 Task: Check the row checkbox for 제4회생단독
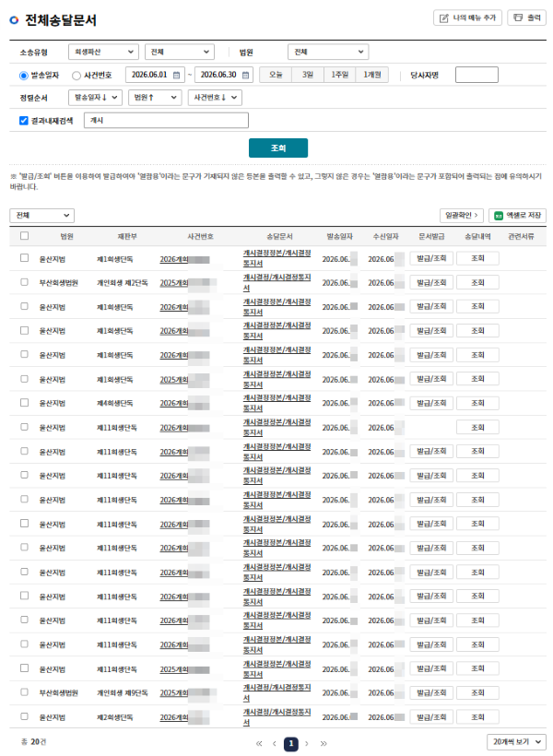click(25, 403)
